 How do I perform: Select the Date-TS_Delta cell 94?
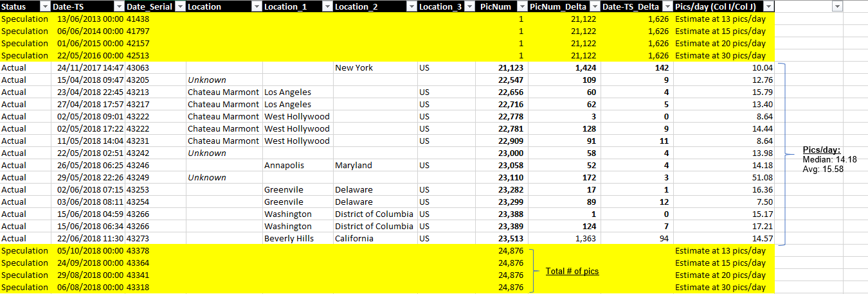tap(638, 238)
